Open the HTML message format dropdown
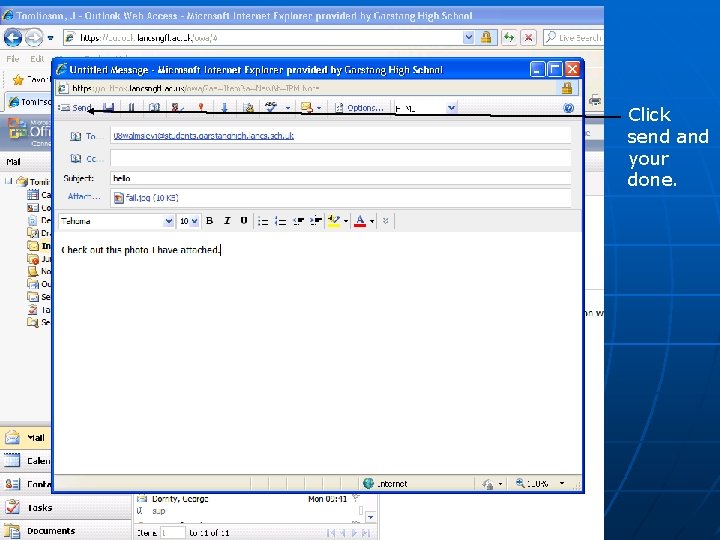 click(x=451, y=108)
